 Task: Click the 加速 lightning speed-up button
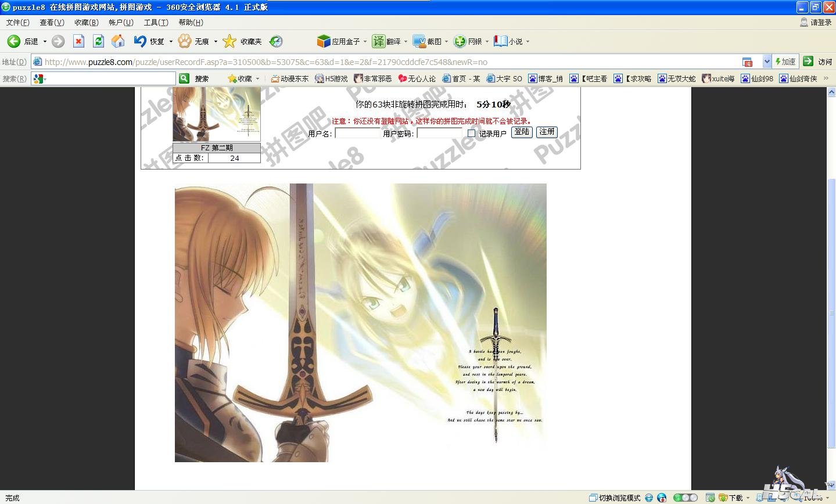click(x=785, y=61)
